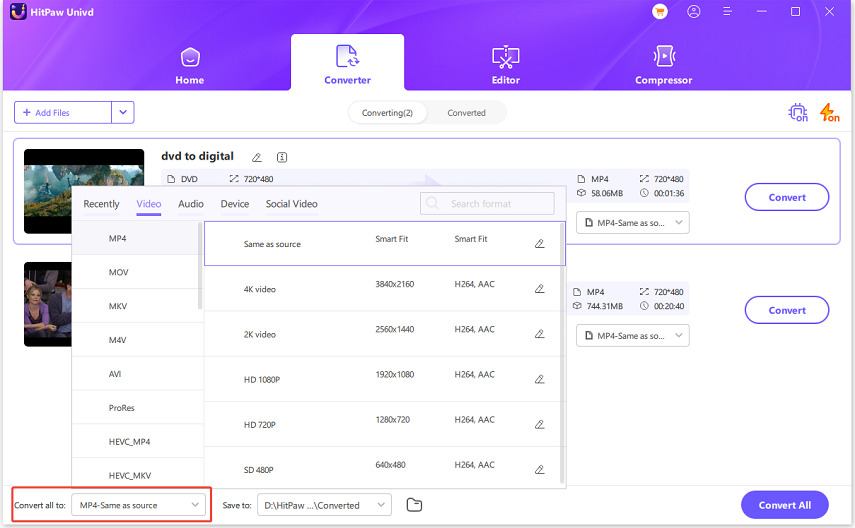Click the Search format input field

click(x=487, y=203)
